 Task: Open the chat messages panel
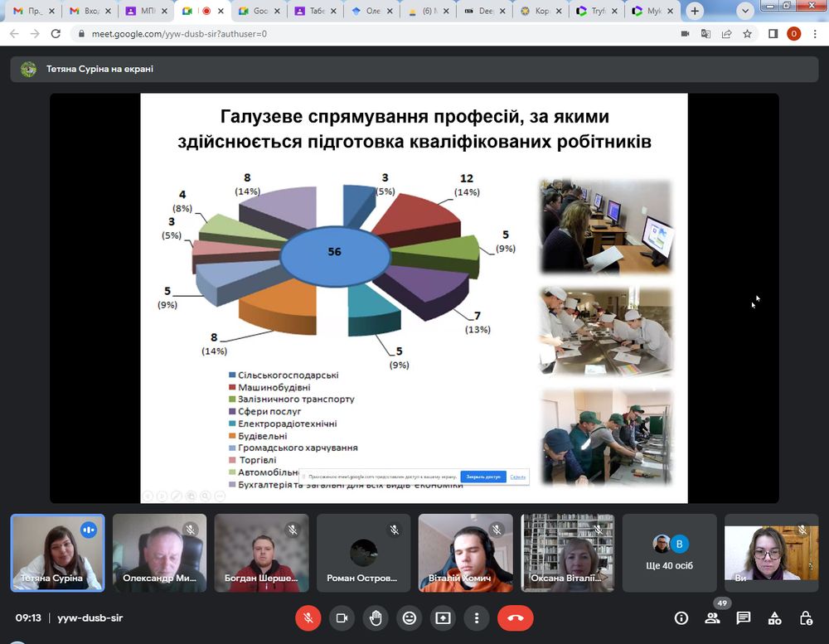[x=744, y=618]
